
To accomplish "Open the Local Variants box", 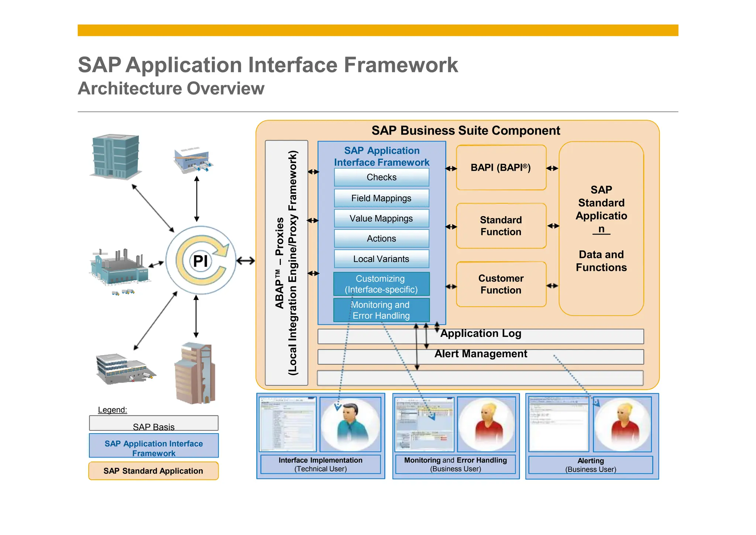I will (x=382, y=259).
